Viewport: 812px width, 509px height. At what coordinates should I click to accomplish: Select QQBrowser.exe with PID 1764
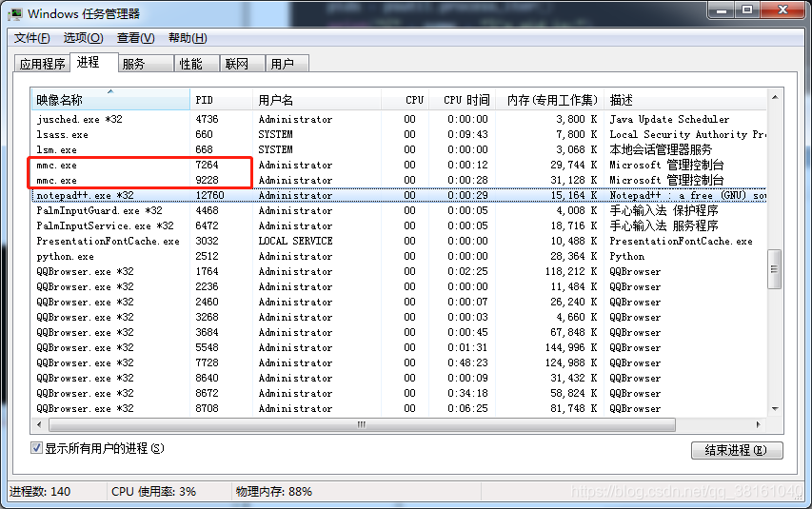(x=399, y=271)
